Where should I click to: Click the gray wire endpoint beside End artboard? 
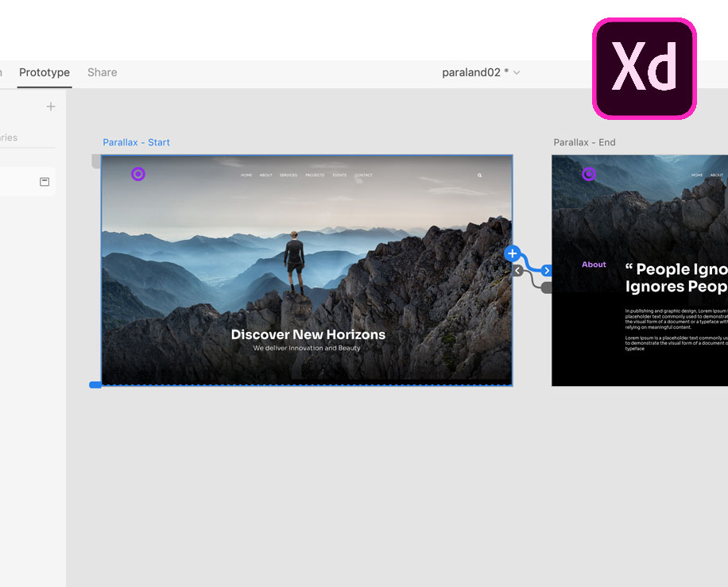click(547, 288)
